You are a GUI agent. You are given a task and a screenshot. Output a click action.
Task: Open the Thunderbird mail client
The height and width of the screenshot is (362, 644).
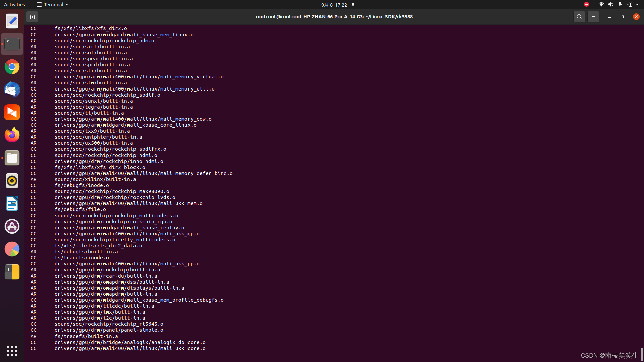point(12,90)
